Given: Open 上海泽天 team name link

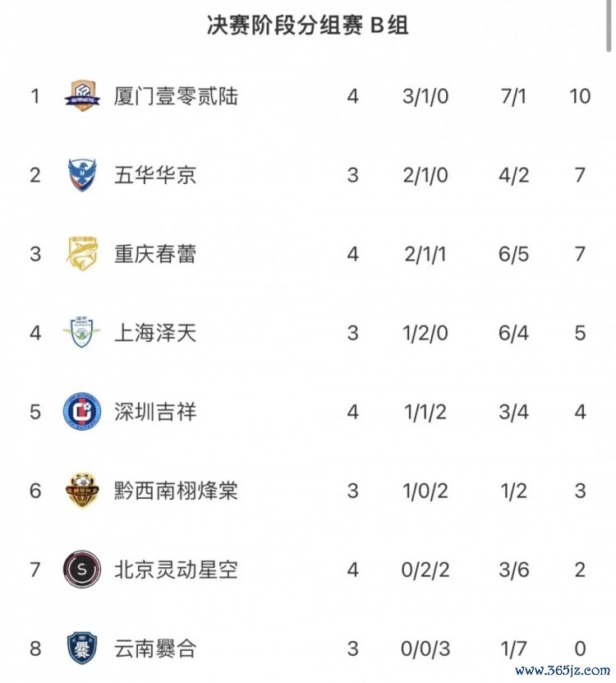Looking at the screenshot, I should point(155,333).
